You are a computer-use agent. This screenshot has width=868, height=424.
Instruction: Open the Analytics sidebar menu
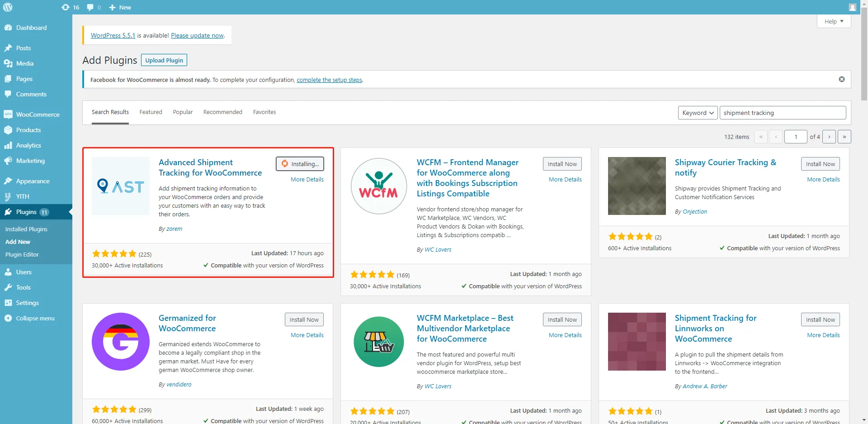[28, 145]
